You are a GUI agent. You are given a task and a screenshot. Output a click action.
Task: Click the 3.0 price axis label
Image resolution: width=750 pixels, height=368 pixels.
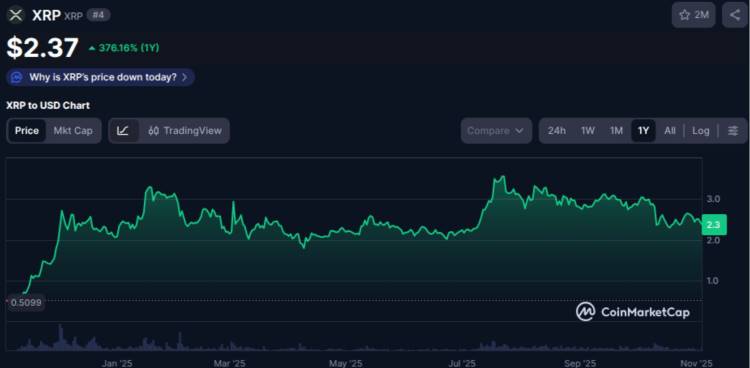click(714, 199)
